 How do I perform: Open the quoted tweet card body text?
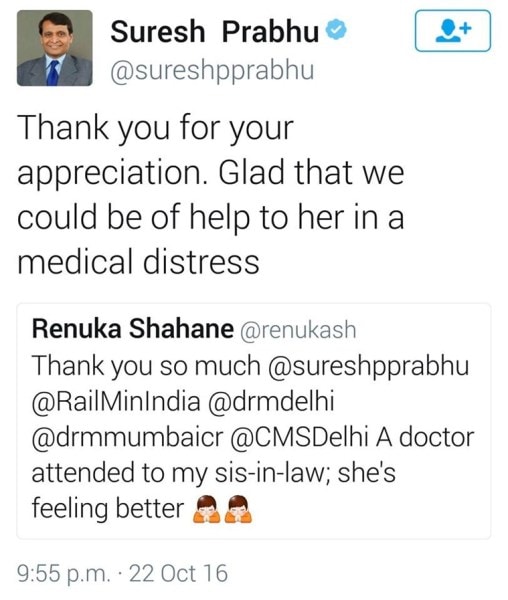(x=253, y=437)
